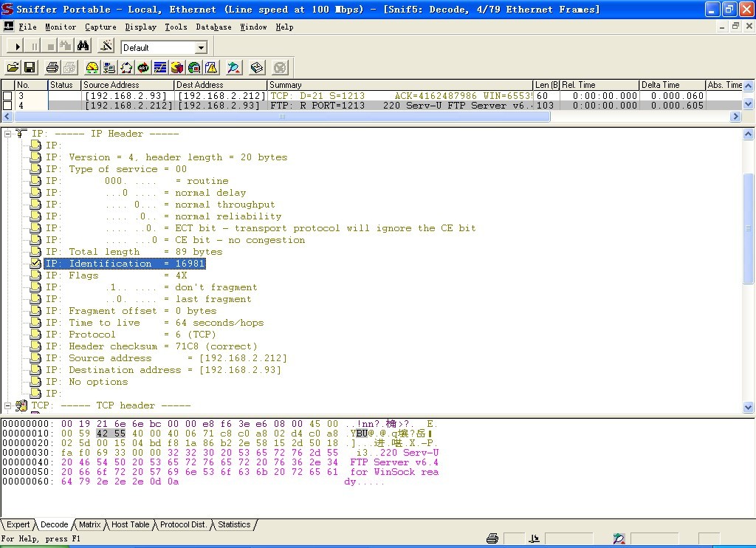Image resolution: width=756 pixels, height=548 pixels.
Task: Start capture with the play button
Action: (x=17, y=47)
